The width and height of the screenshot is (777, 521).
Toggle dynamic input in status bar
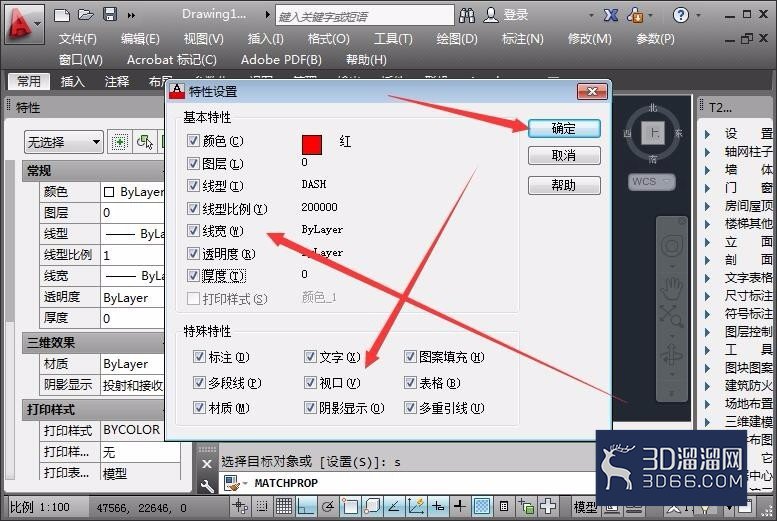pos(438,506)
